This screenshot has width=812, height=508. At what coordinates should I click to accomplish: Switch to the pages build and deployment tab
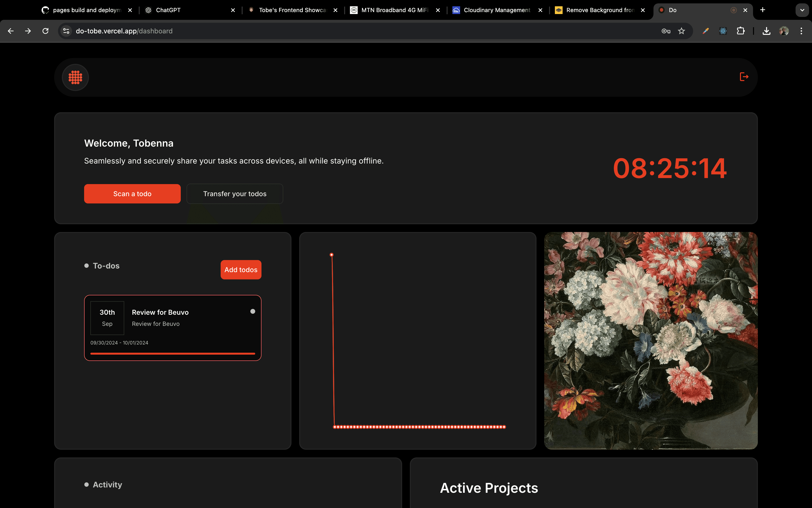pos(87,10)
